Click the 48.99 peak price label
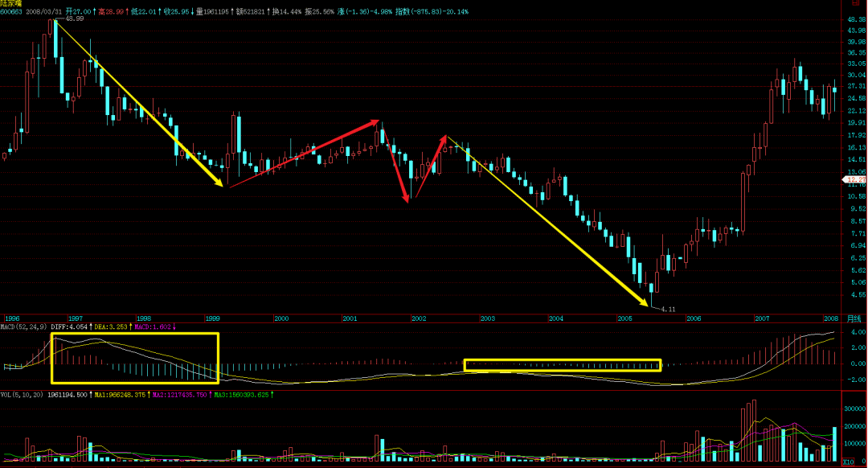 74,18
